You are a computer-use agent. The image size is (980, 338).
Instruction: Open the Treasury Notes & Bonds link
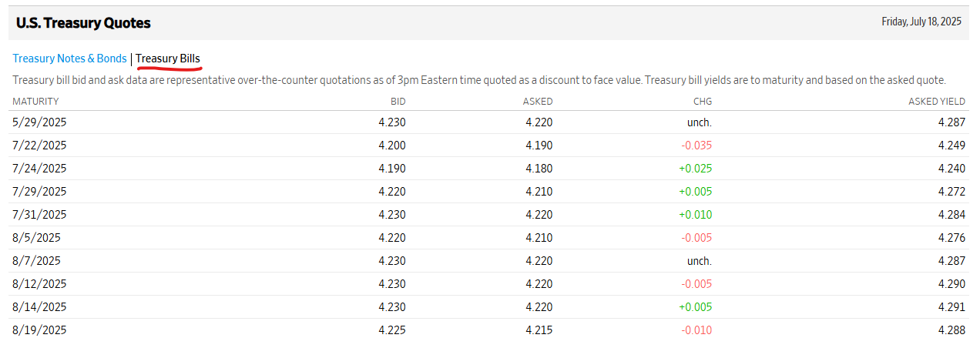(69, 59)
